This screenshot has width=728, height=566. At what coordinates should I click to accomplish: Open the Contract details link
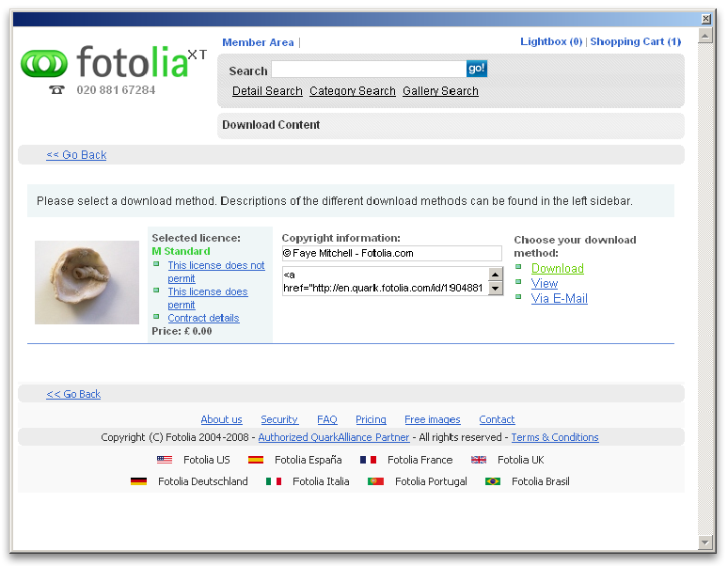[x=203, y=319]
